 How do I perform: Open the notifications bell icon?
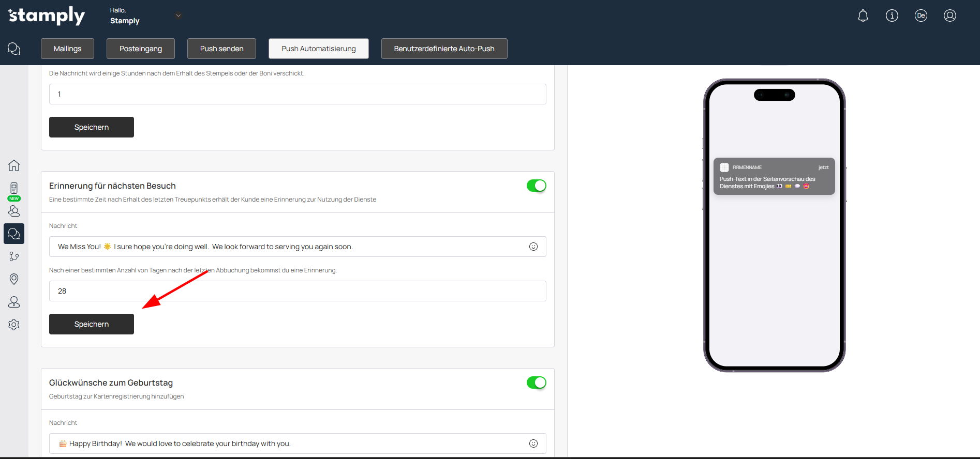pyautogui.click(x=863, y=16)
